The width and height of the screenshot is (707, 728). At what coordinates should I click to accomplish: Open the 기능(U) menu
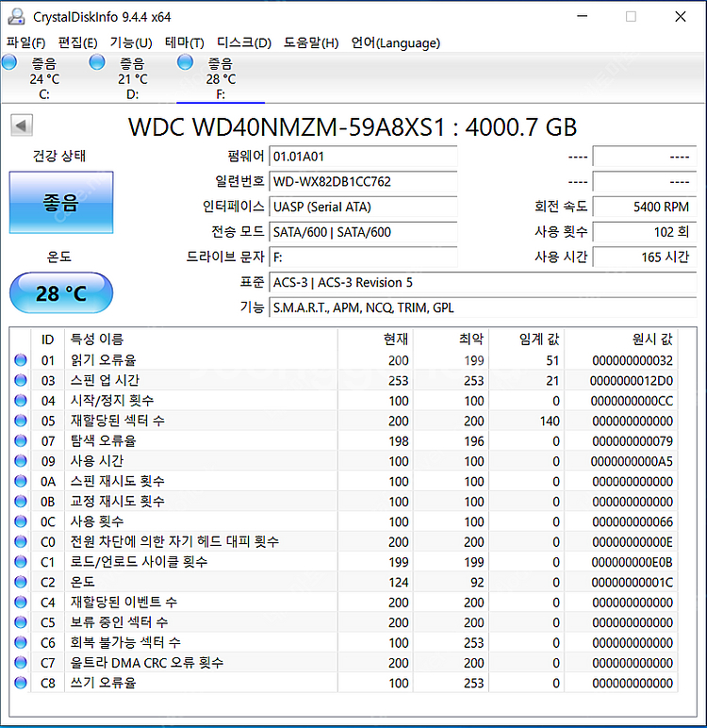click(131, 42)
